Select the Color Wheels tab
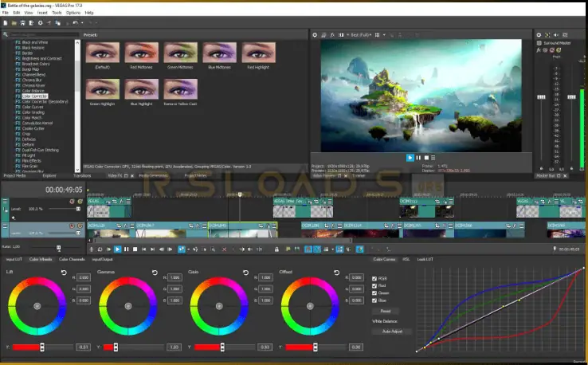Viewport: 588px width, 365px height. point(41,259)
